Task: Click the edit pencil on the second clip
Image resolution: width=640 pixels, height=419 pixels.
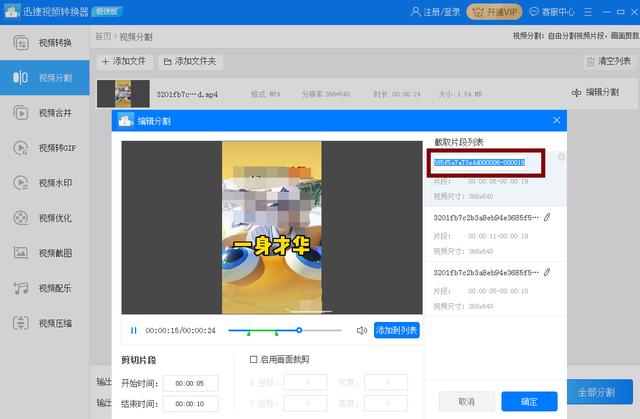Action: click(x=547, y=217)
